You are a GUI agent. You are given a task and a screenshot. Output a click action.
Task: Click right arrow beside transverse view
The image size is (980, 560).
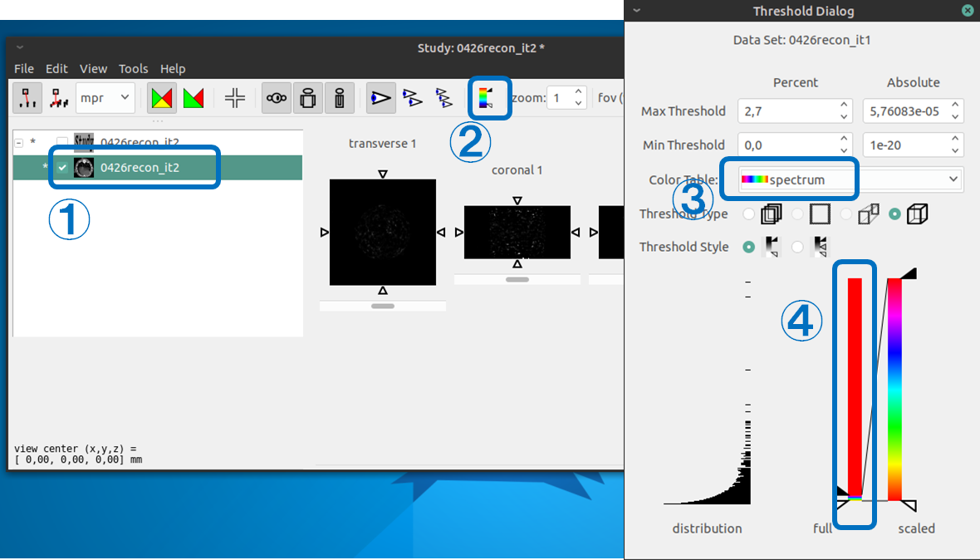441,233
